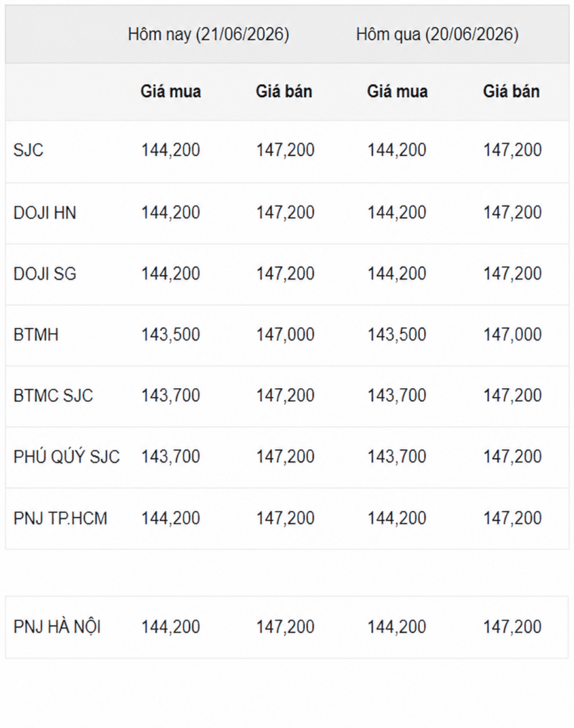Select BTMH today's buy price 143,500
Viewport: 574px width, 728px height.
pyautogui.click(x=170, y=335)
